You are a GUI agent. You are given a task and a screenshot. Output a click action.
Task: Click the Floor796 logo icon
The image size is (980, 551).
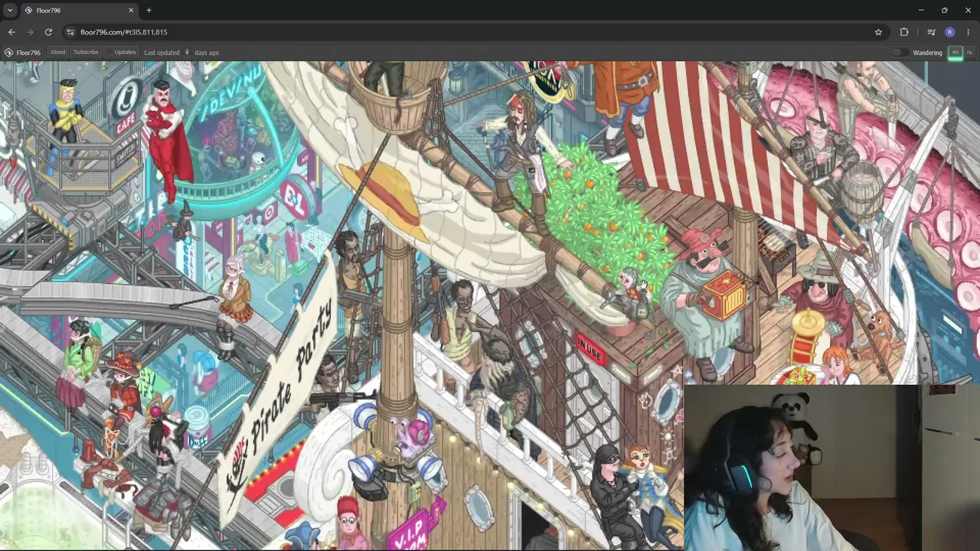point(8,53)
